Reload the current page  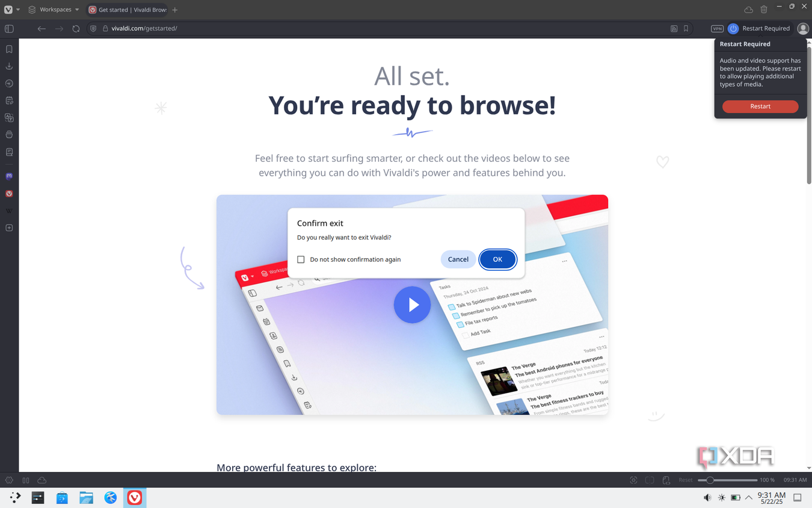click(x=76, y=28)
